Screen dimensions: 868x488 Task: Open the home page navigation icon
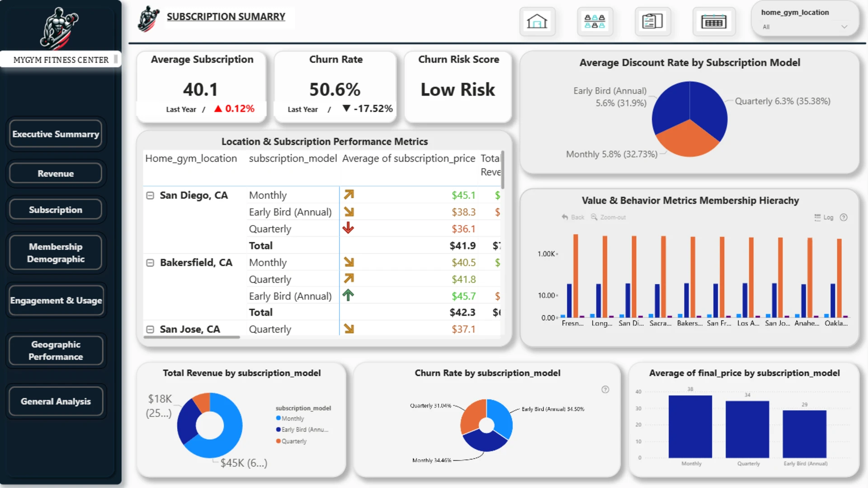pos(537,21)
